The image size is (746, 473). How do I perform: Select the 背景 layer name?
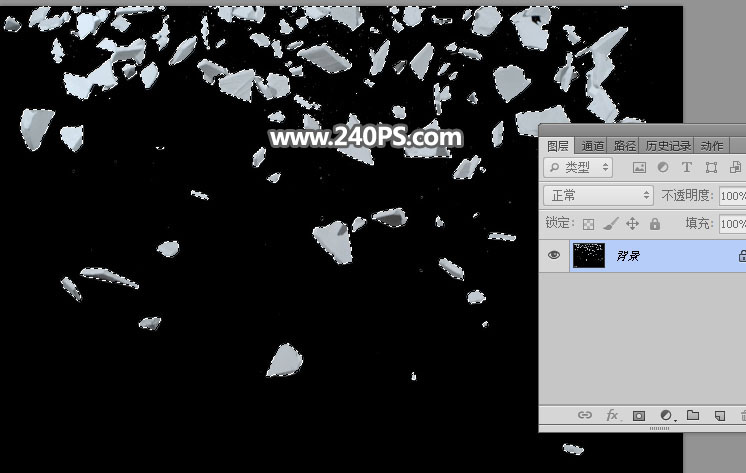[x=628, y=256]
